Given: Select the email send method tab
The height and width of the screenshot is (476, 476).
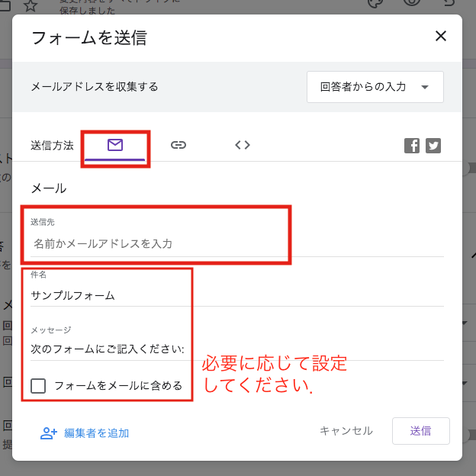Looking at the screenshot, I should 115,145.
